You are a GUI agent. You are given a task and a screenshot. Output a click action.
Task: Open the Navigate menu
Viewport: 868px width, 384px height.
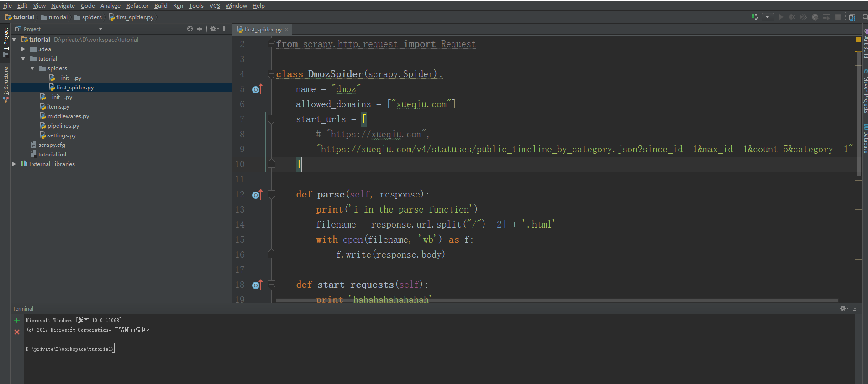[x=63, y=5]
